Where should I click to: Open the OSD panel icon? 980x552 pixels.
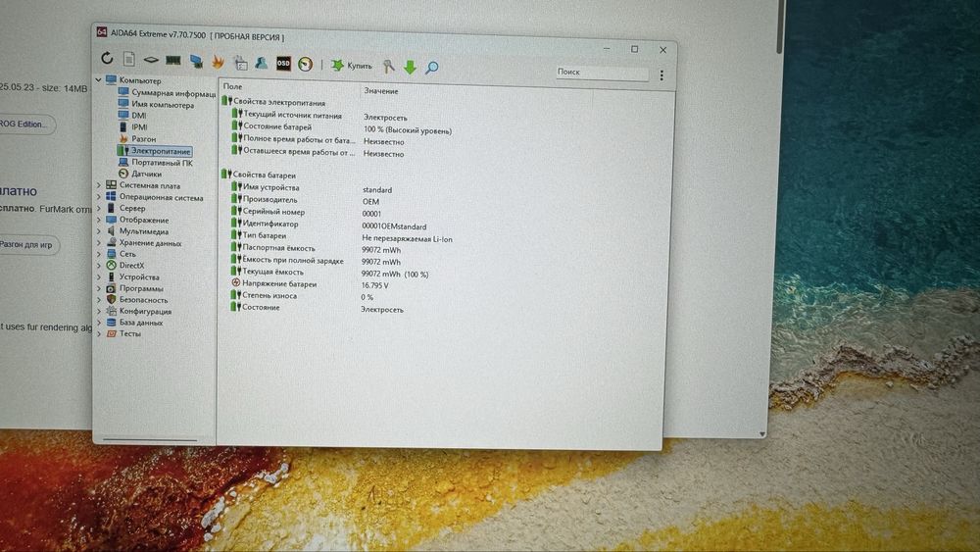(x=283, y=63)
